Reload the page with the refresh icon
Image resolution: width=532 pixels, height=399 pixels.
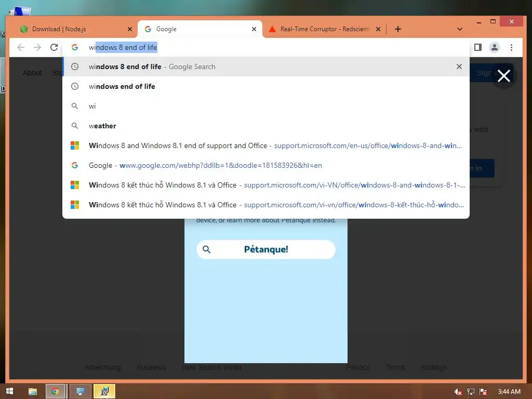click(x=54, y=47)
